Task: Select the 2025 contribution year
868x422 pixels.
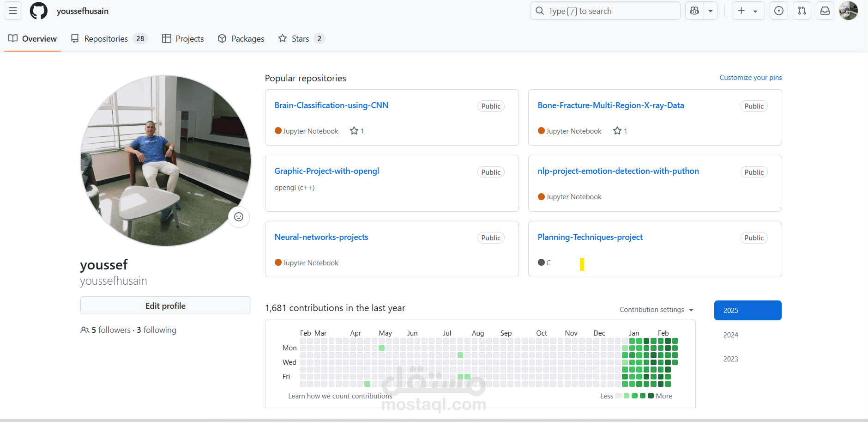Action: (x=747, y=310)
